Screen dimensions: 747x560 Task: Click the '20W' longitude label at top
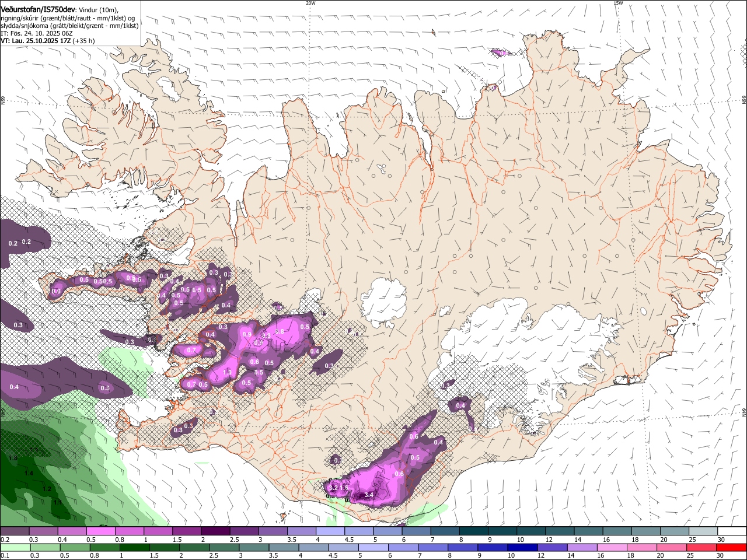click(310, 3)
